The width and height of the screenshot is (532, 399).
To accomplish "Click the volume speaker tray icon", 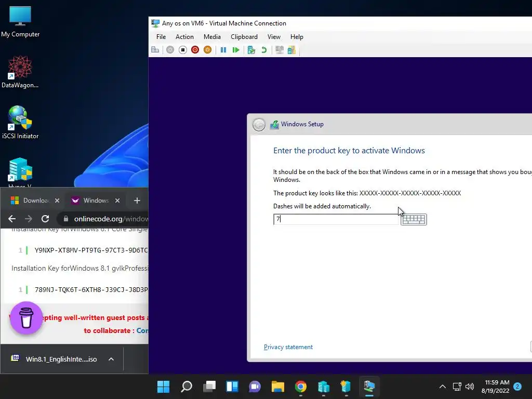I will 470,387.
